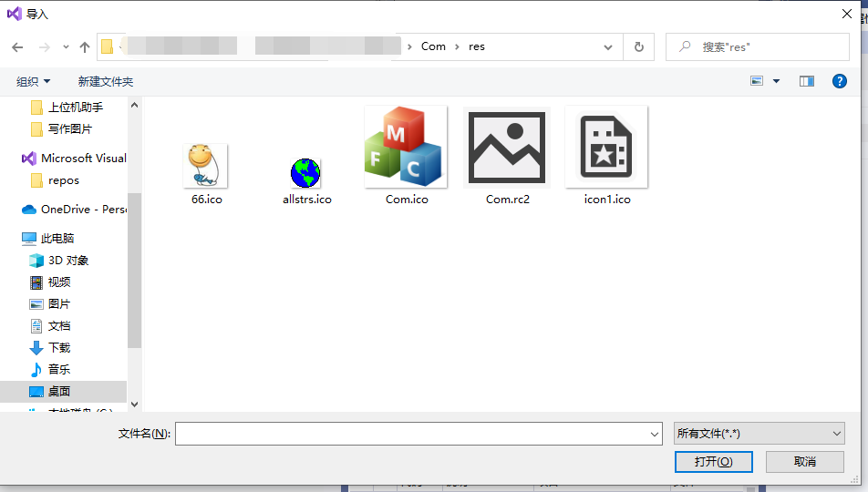Click the search res input box
Screen dimensions: 868x492
758,47
